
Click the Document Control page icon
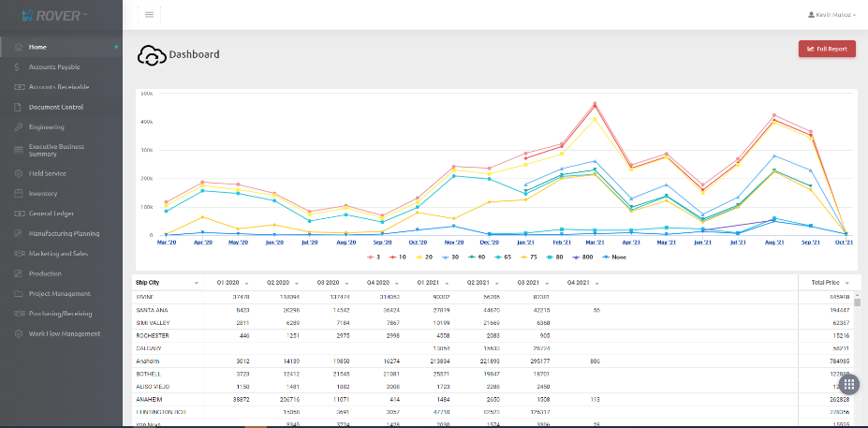coord(19,107)
